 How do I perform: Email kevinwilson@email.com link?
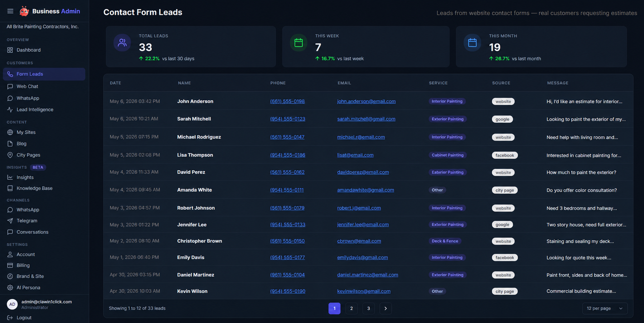364,291
